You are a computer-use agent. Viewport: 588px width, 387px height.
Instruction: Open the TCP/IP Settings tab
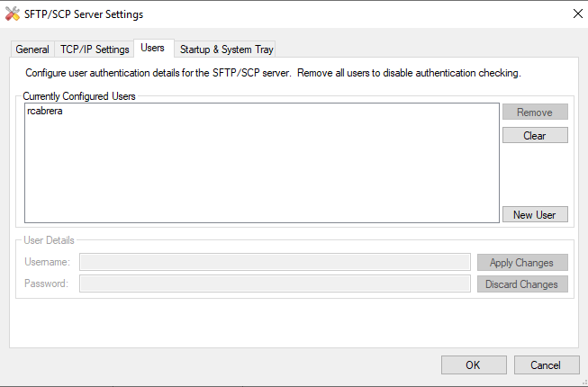point(95,49)
